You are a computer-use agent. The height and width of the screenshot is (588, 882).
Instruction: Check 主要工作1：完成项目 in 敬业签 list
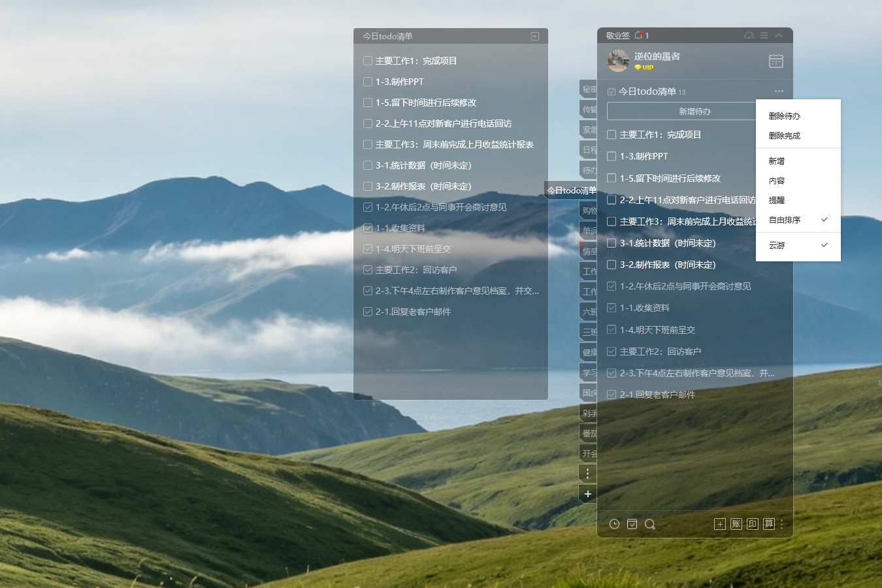click(612, 135)
